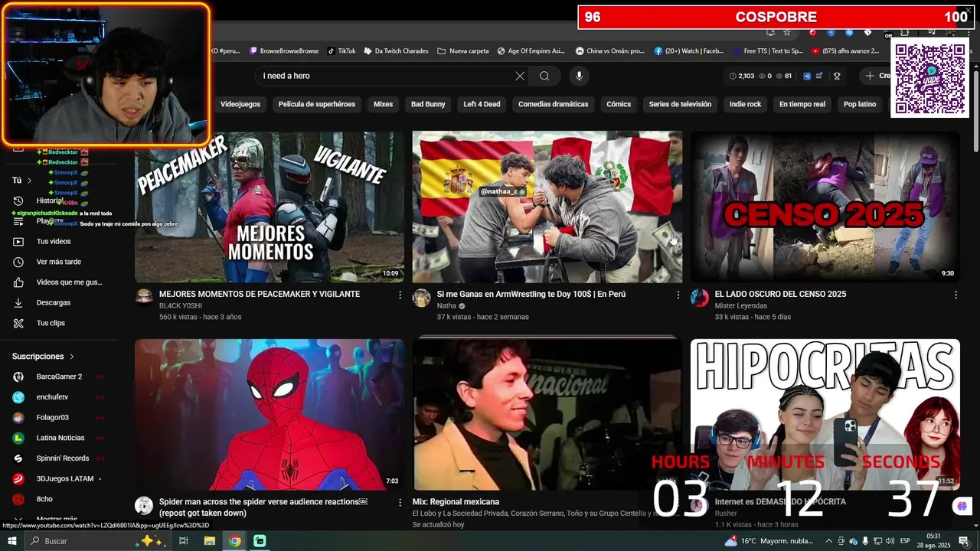Click the volume icon in the system tray

pos(890,541)
